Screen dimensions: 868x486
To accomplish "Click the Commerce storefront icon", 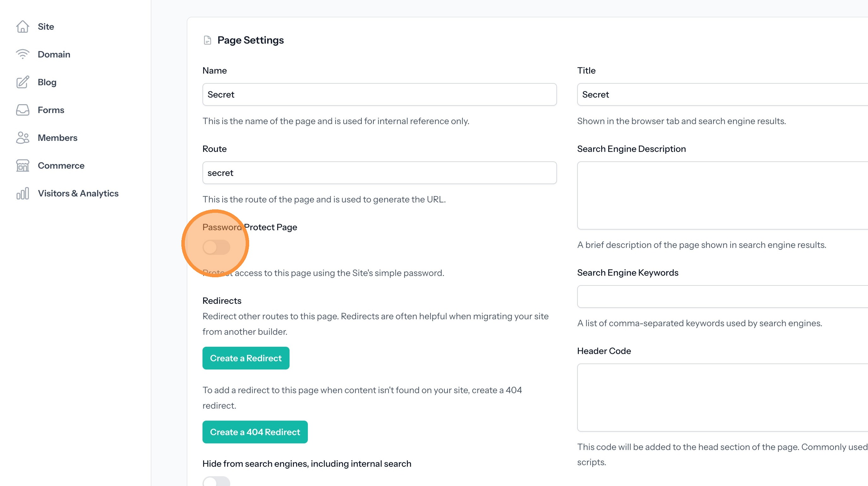I will click(x=23, y=165).
